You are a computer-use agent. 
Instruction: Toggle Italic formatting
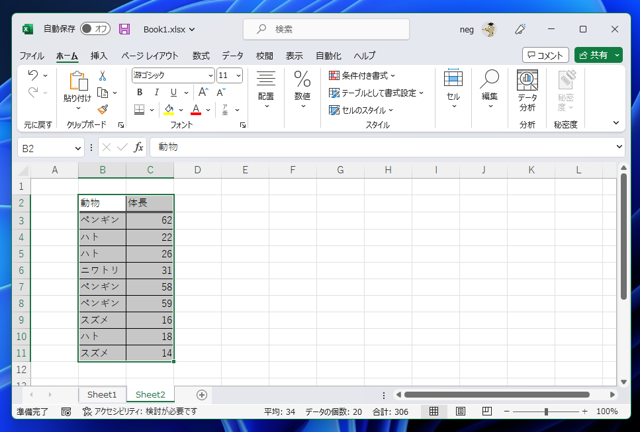tap(156, 93)
